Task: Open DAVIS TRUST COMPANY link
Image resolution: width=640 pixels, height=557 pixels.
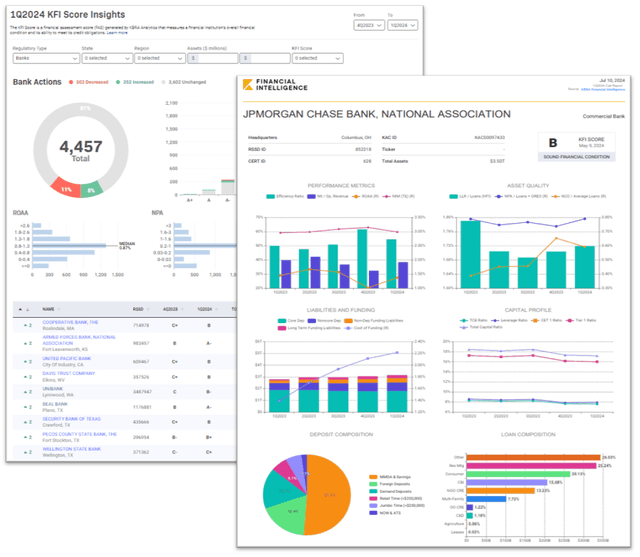Action: click(69, 373)
